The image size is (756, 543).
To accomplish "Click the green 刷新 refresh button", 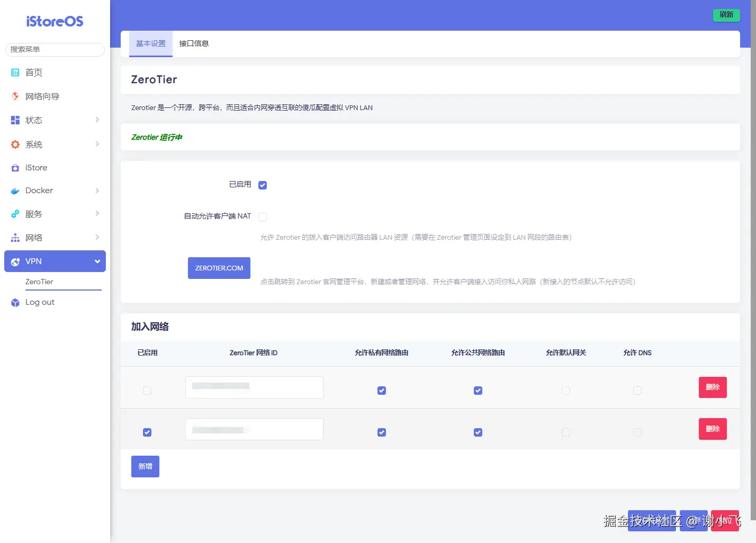I will point(726,15).
